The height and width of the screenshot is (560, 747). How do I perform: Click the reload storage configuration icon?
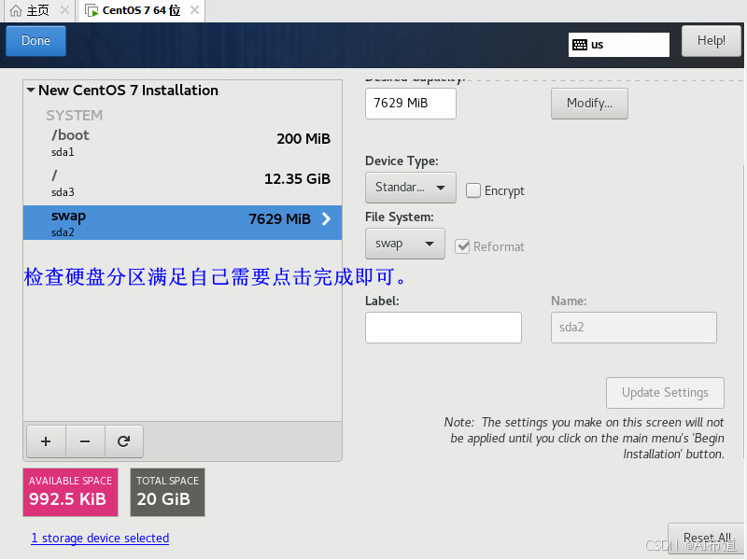pyautogui.click(x=124, y=441)
